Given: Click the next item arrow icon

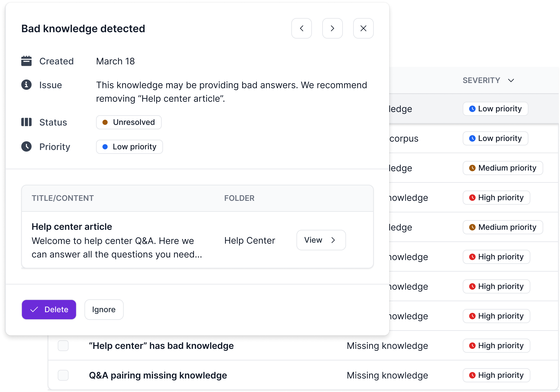Looking at the screenshot, I should pos(333,28).
